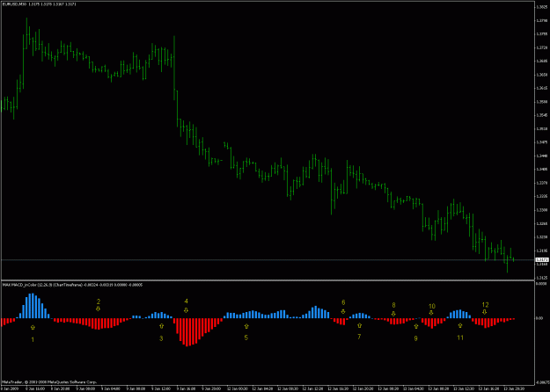Click the 12 Jan 00:30 time axis label

pyautogui.click(x=236, y=388)
